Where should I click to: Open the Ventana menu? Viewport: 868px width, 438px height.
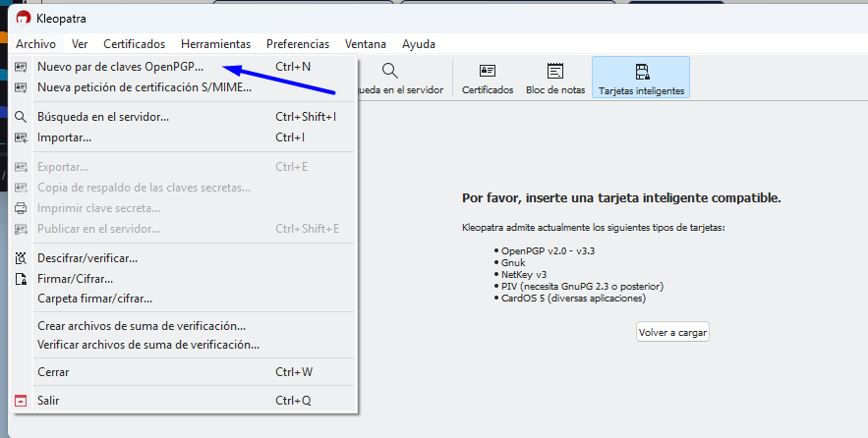click(x=366, y=43)
